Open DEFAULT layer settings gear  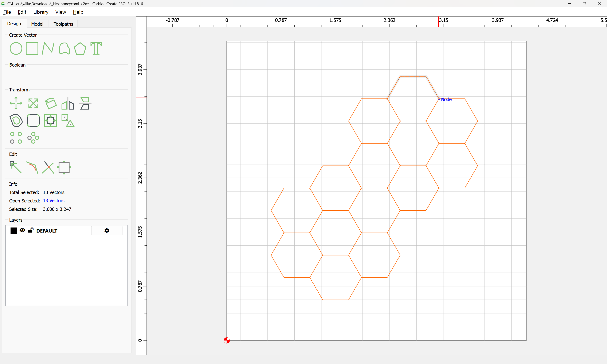click(x=107, y=231)
